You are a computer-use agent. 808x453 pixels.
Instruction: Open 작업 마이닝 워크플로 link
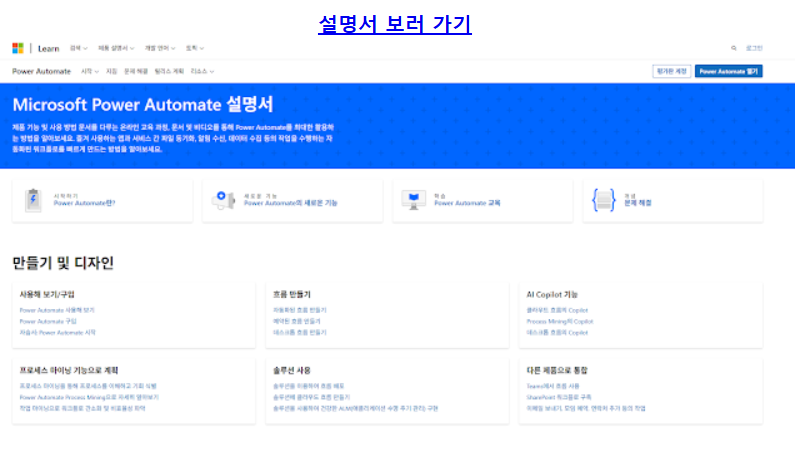coord(82,408)
